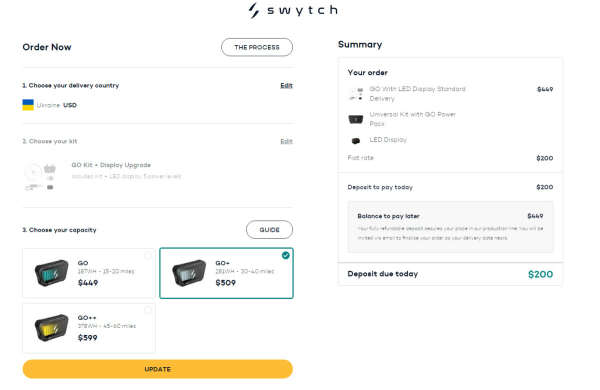This screenshot has width=600, height=390.
Task: Click the LED Display icon in summary
Action: click(x=355, y=141)
